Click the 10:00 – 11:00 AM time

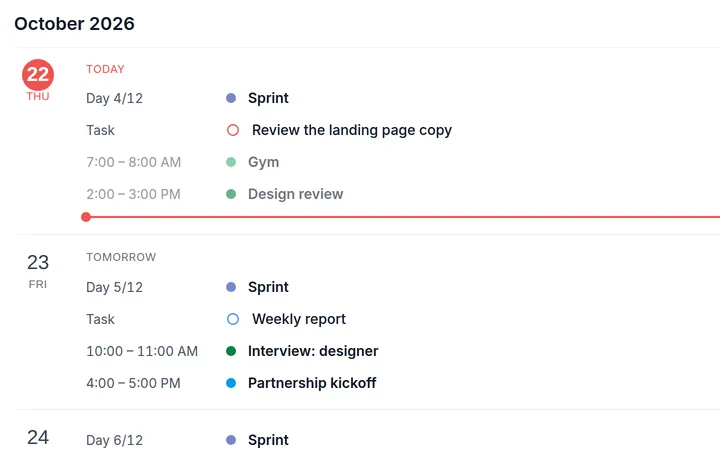coord(142,351)
